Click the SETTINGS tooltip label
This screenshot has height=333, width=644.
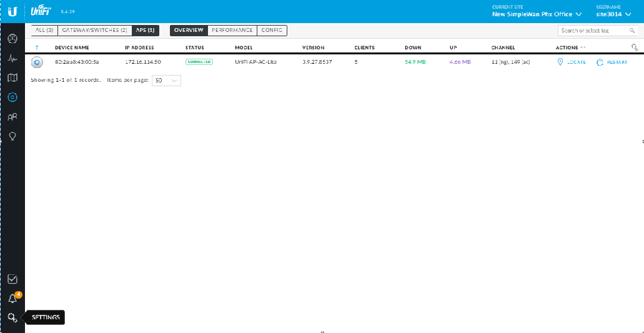point(46,317)
